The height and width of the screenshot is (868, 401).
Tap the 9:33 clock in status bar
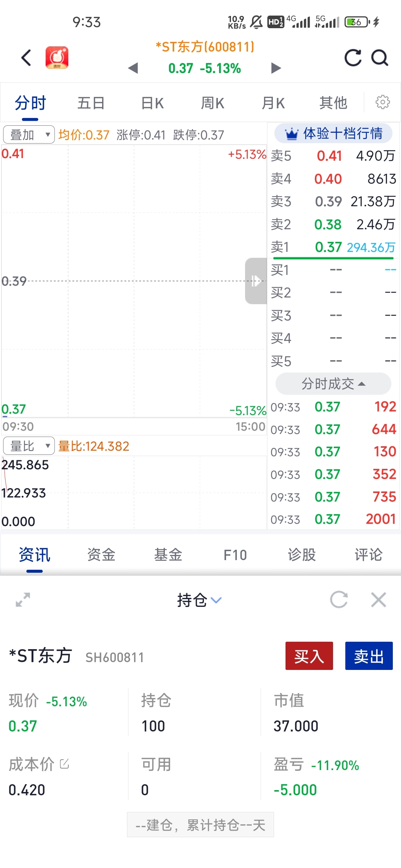pos(87,22)
